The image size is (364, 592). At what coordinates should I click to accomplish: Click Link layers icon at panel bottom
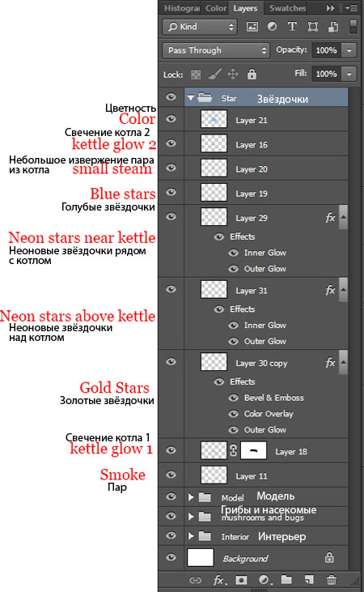tap(195, 580)
